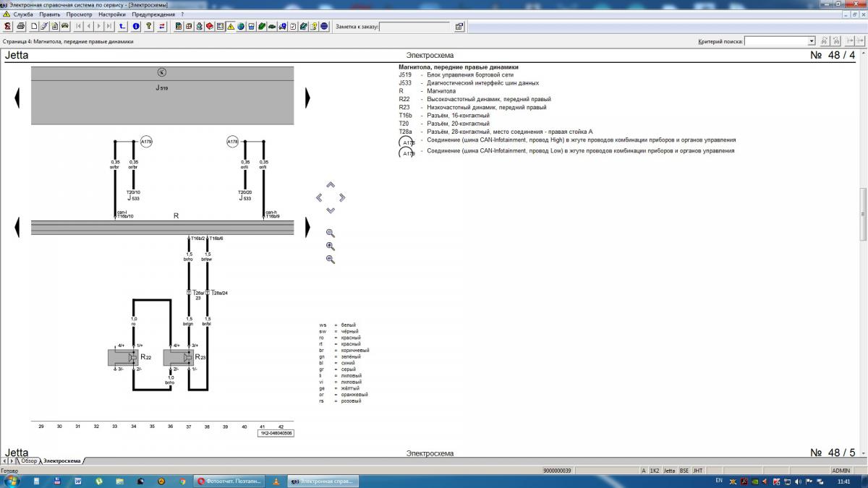
Task: Open the Критерий поиска dropdown arrow
Action: click(x=812, y=41)
